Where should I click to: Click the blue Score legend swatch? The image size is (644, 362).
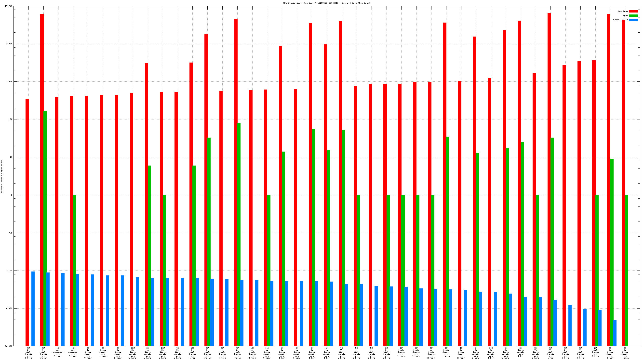point(633,20)
